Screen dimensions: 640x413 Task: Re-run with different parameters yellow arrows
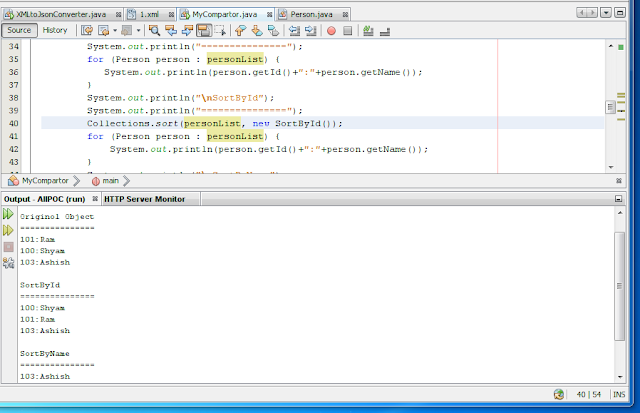pos(8,230)
